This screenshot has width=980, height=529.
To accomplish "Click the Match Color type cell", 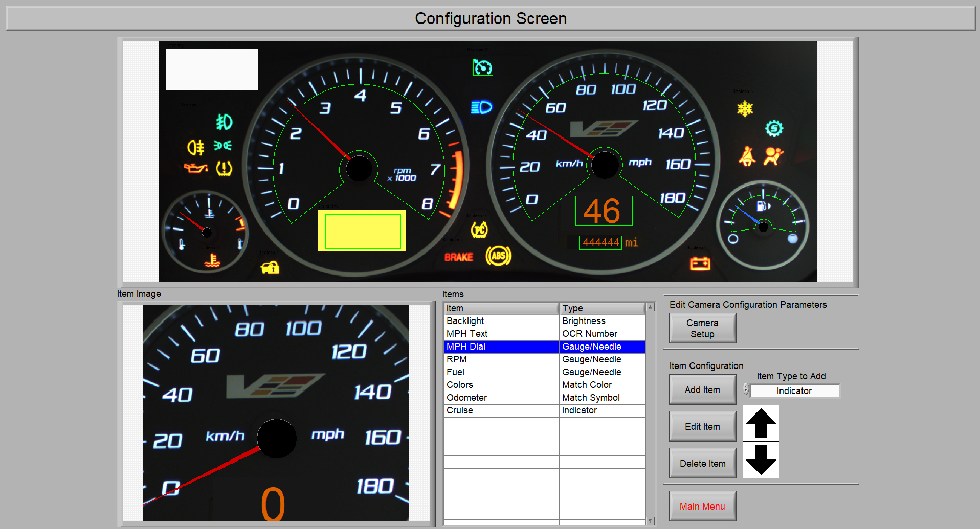I will coord(602,385).
